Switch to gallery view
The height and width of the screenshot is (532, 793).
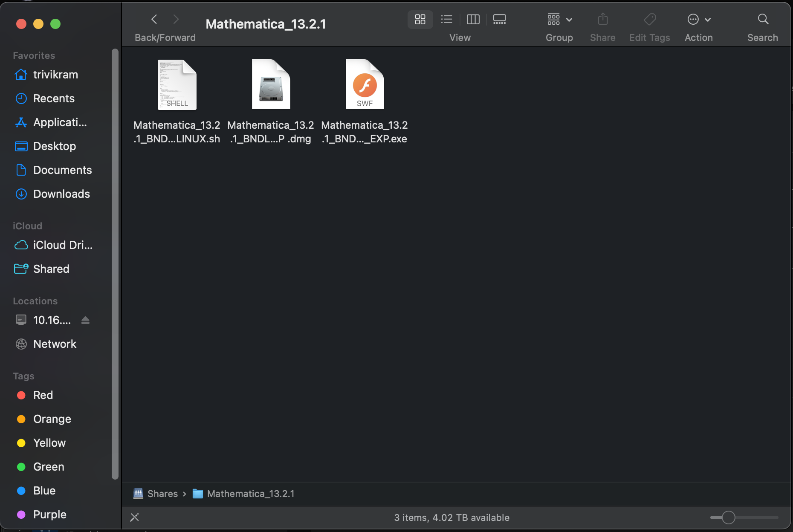(499, 19)
